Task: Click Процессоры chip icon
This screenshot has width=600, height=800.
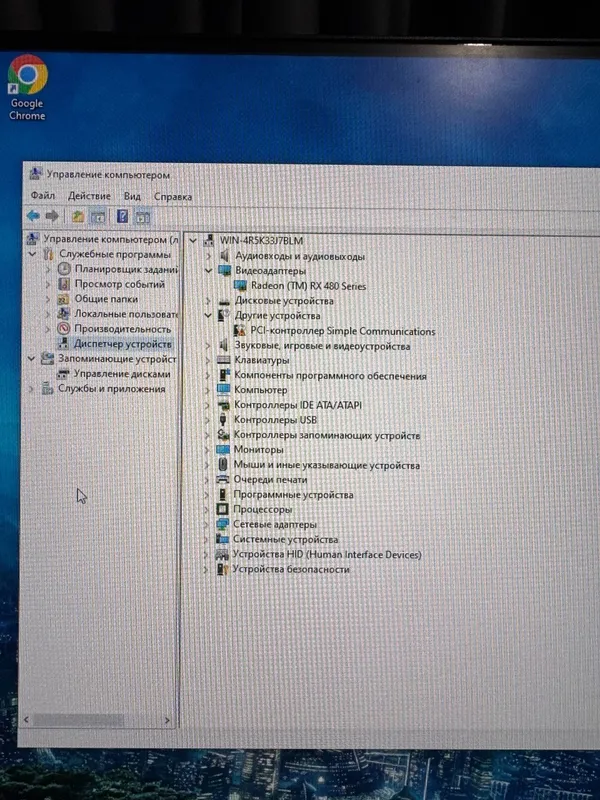Action: tap(222, 509)
